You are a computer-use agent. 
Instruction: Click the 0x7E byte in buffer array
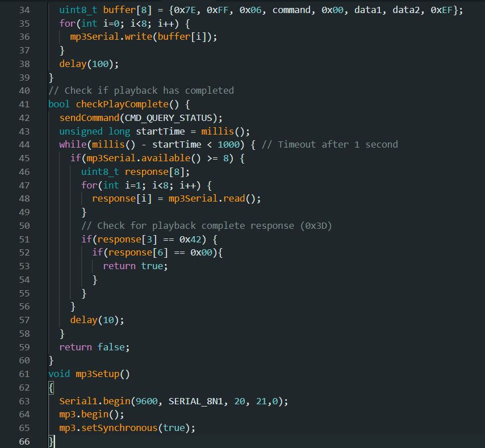point(185,10)
